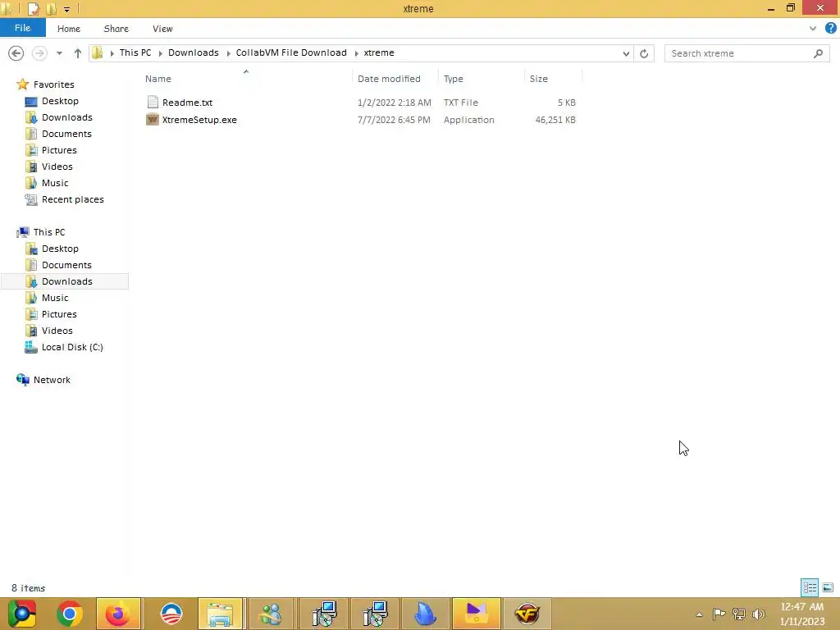Viewport: 840px width, 630px height.
Task: Open Documents under This PC
Action: pyautogui.click(x=66, y=265)
